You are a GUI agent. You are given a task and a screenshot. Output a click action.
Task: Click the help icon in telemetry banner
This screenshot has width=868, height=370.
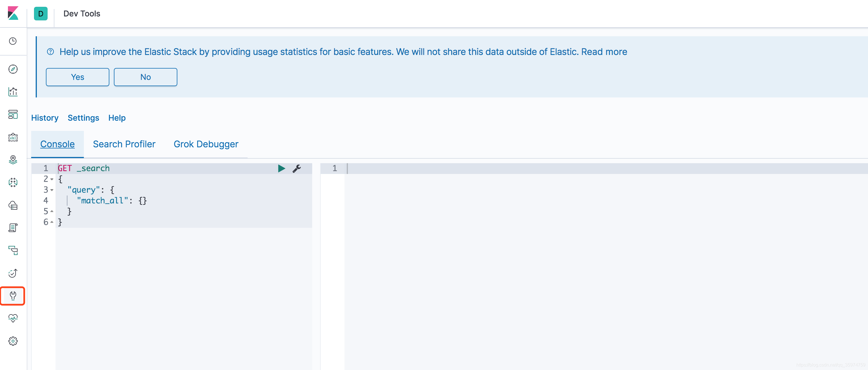pos(50,52)
